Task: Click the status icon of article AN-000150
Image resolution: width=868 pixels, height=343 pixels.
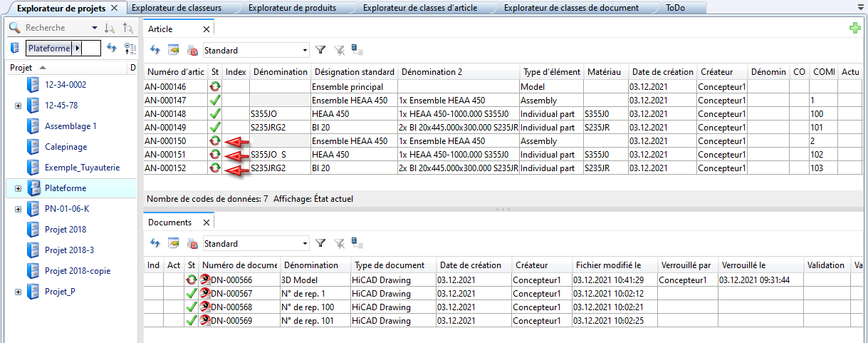Action: pyautogui.click(x=214, y=141)
